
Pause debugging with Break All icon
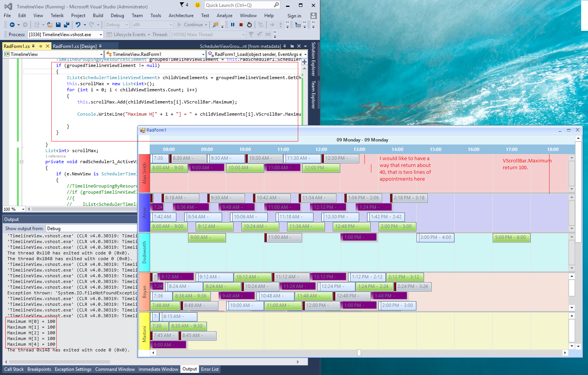coord(233,25)
